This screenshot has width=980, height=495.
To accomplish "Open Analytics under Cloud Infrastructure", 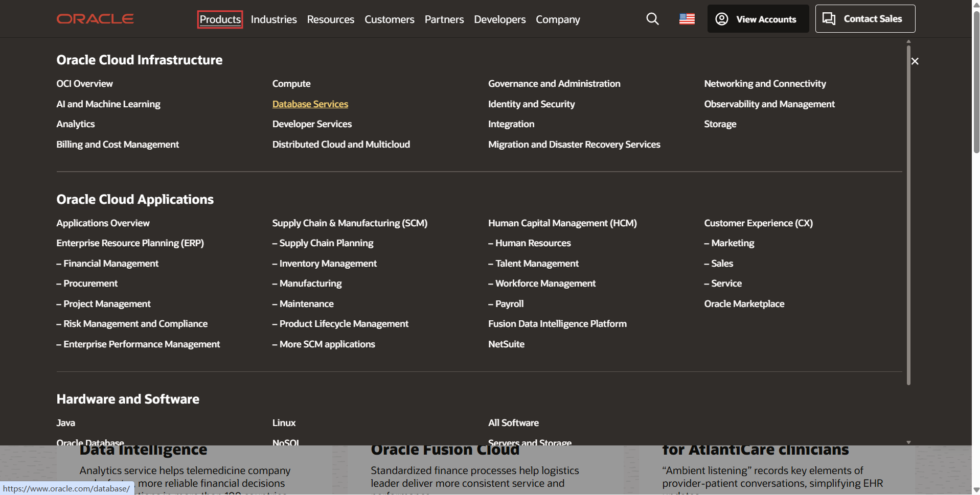I will click(76, 124).
